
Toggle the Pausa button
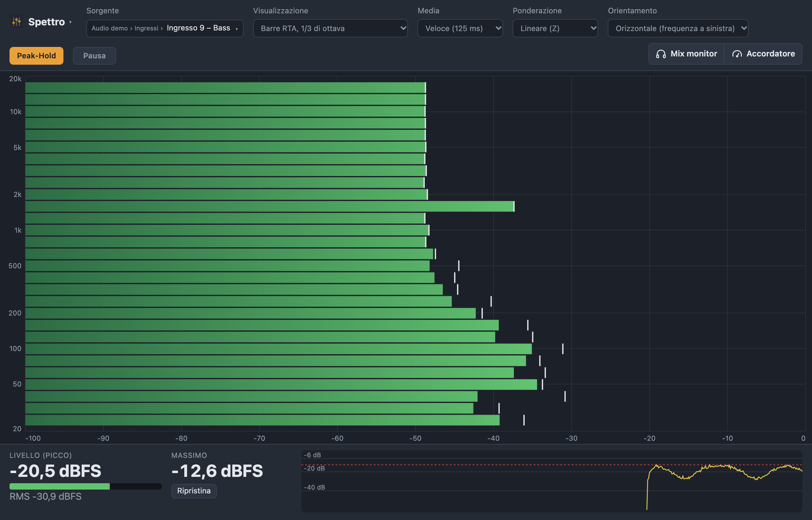coord(94,56)
